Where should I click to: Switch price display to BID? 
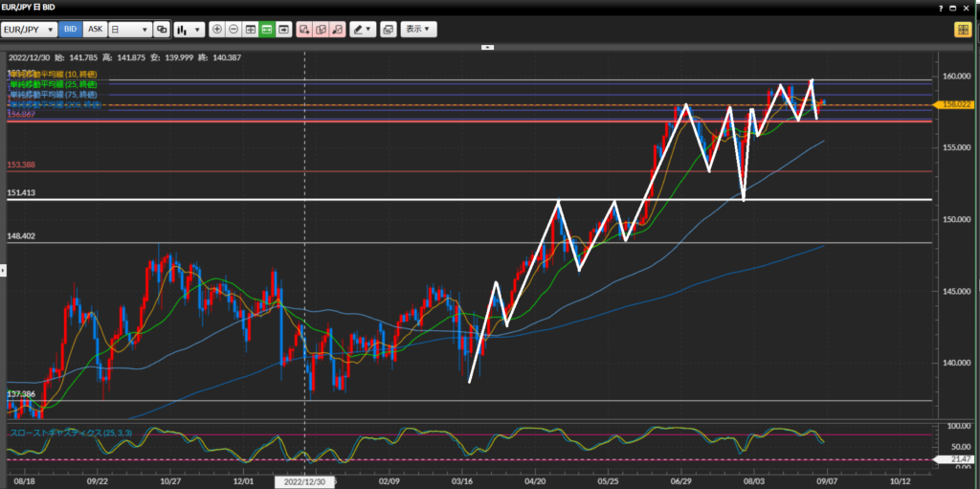coord(71,30)
